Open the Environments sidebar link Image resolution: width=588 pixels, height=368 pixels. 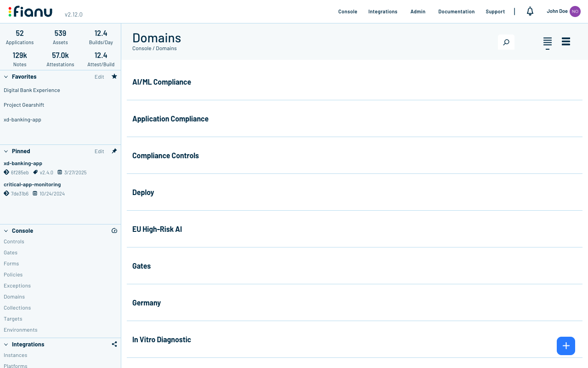point(21,330)
